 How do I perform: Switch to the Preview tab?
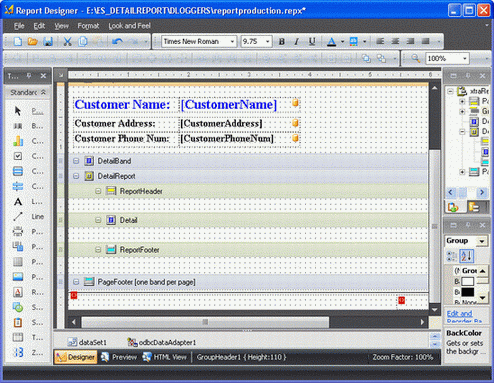pyautogui.click(x=119, y=357)
